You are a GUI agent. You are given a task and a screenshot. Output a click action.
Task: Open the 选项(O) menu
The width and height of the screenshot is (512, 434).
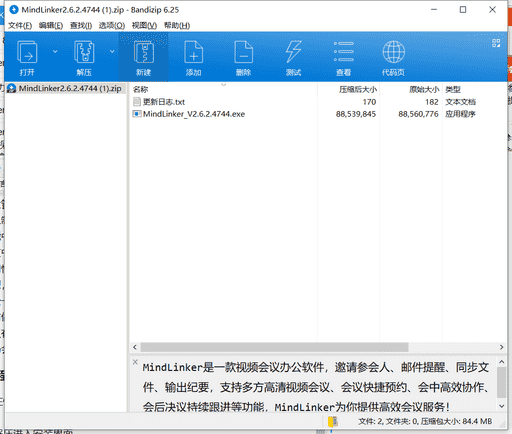[112, 26]
